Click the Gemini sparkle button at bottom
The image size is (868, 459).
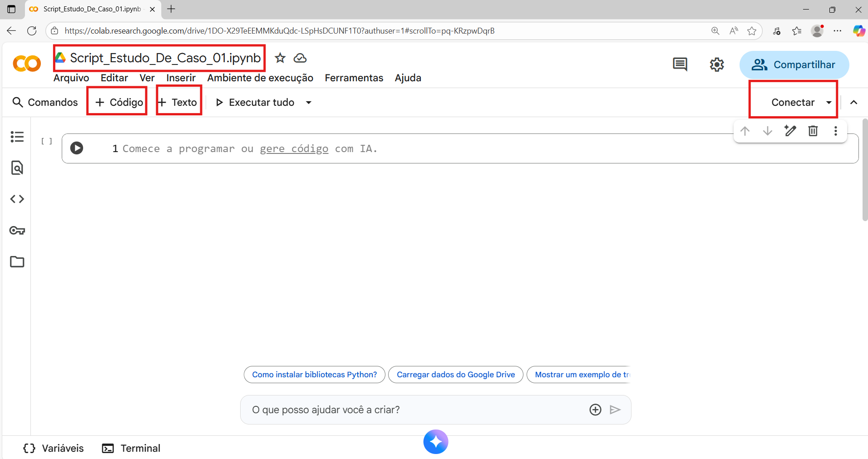pyautogui.click(x=435, y=441)
